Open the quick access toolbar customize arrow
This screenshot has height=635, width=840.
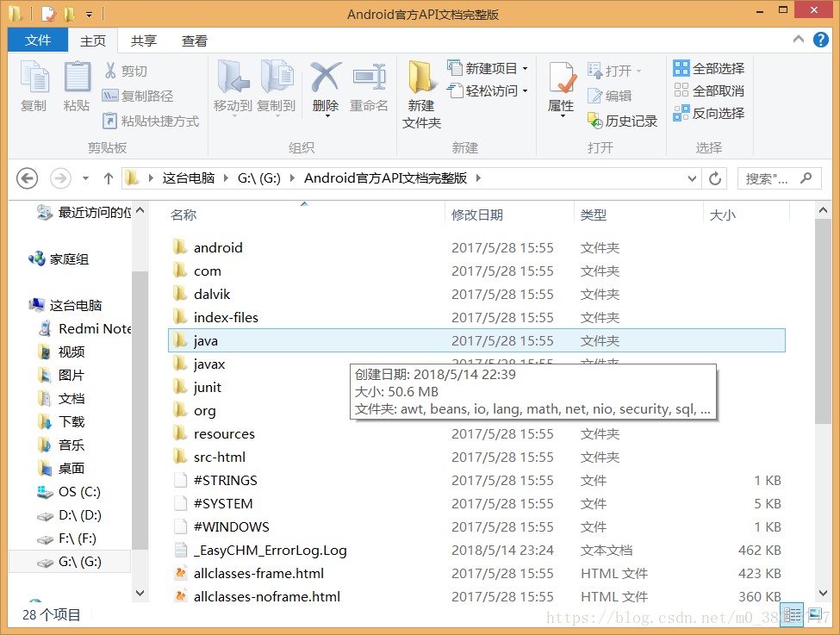tap(89, 14)
